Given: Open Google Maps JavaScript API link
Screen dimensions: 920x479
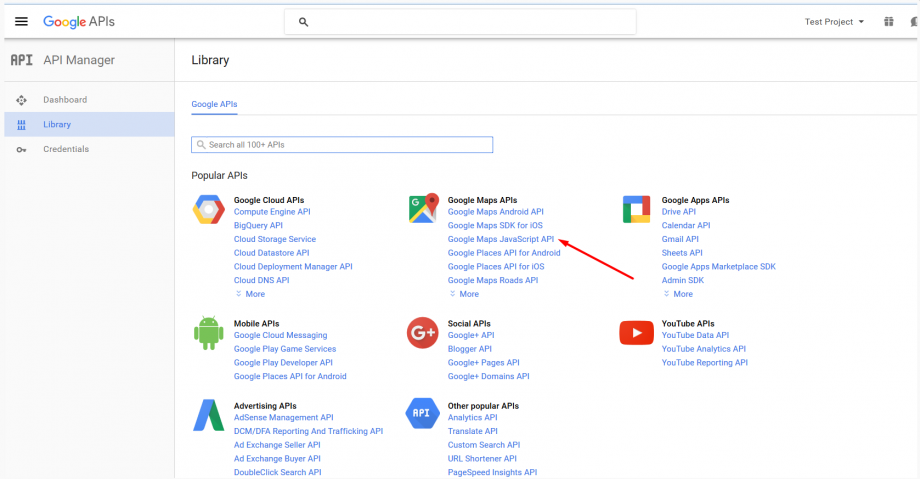Looking at the screenshot, I should 500,240.
